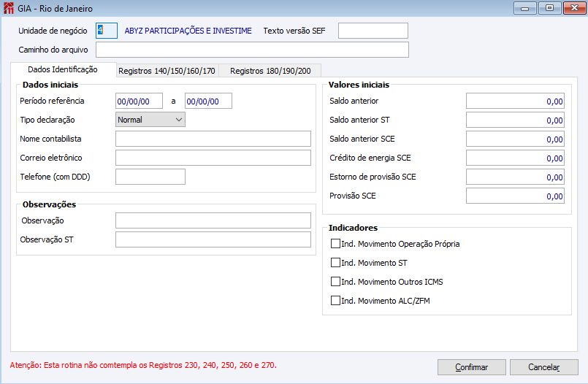Click the GIA application icon in title bar
The height and width of the screenshot is (384, 588).
8,8
